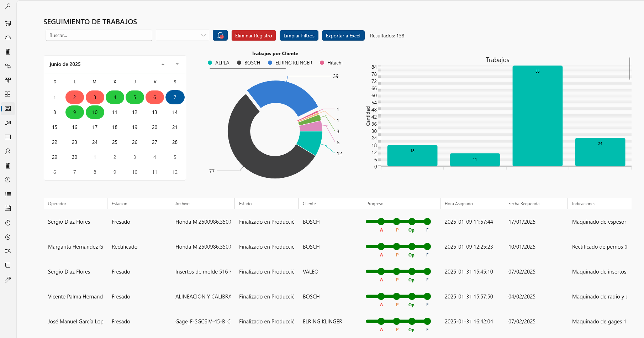Toggle the ELRING KLINGER legend entry
This screenshot has height=338, width=644.
(x=290, y=63)
